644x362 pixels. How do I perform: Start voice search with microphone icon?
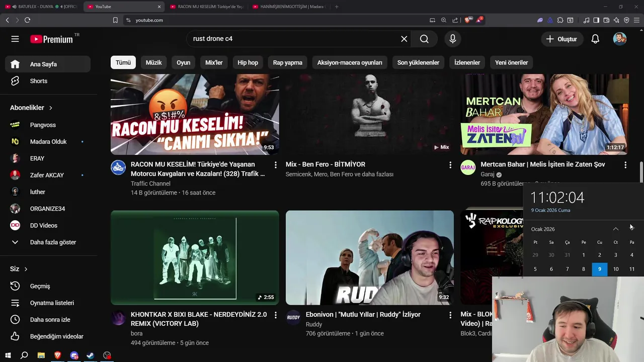[x=453, y=39]
